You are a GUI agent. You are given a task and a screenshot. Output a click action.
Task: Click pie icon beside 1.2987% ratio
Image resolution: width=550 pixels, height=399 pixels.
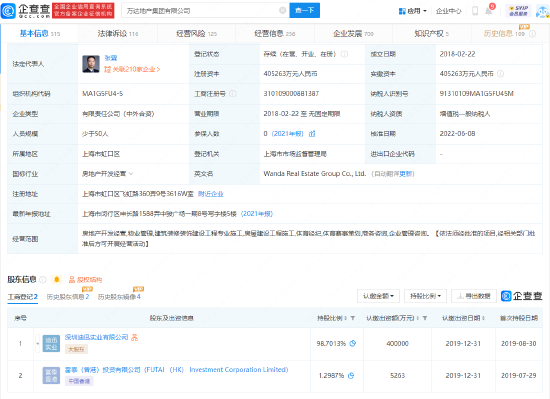[351, 376]
